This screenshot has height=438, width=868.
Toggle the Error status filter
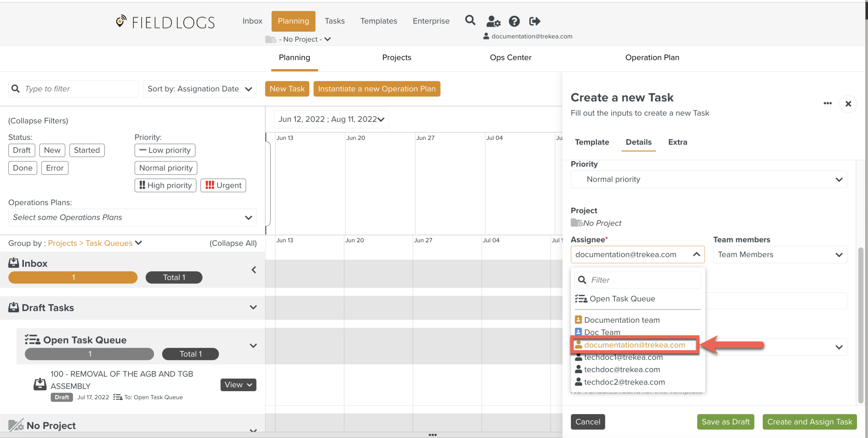(x=55, y=168)
